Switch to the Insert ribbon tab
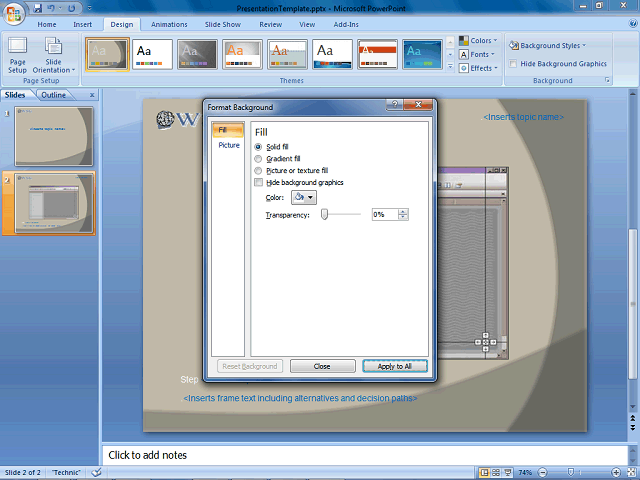 coord(82,24)
